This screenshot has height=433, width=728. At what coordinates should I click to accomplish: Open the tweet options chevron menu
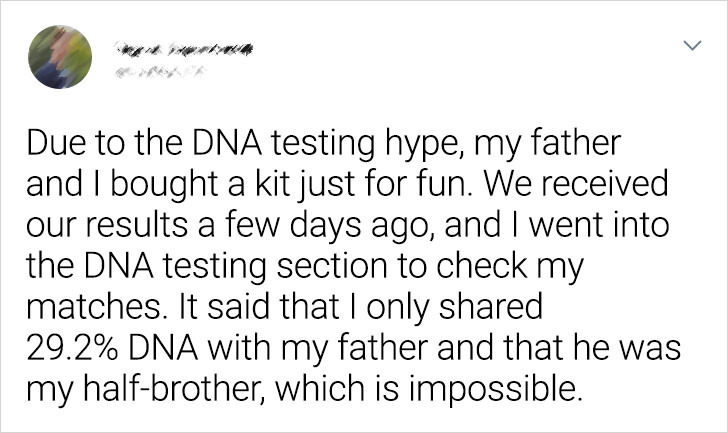[692, 45]
